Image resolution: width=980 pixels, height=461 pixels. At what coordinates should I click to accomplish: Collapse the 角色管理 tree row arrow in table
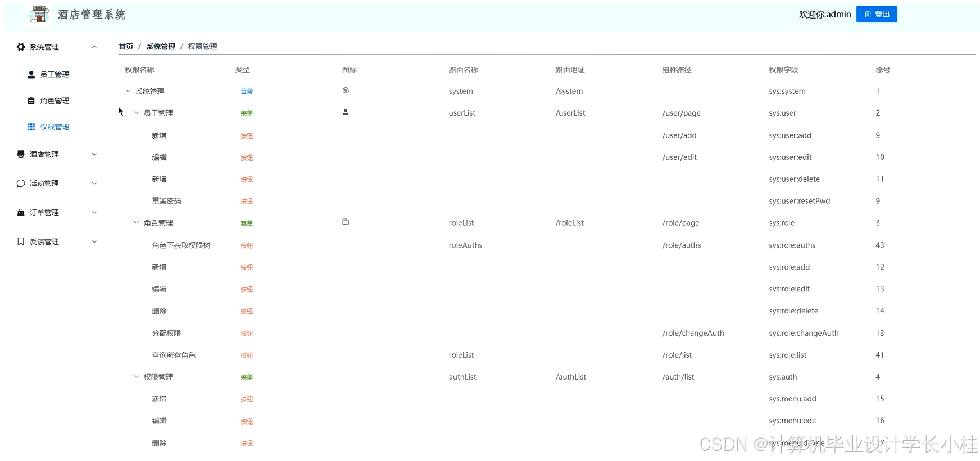137,223
